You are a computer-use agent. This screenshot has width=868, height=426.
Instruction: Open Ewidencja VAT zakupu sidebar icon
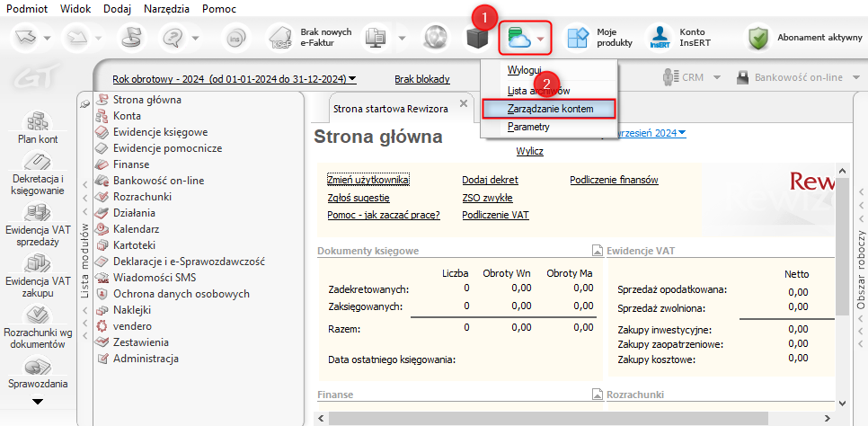pos(37,263)
